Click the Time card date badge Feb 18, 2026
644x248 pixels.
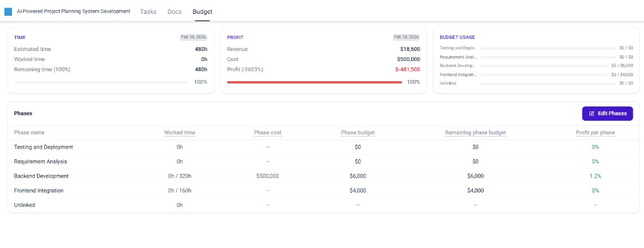194,37
